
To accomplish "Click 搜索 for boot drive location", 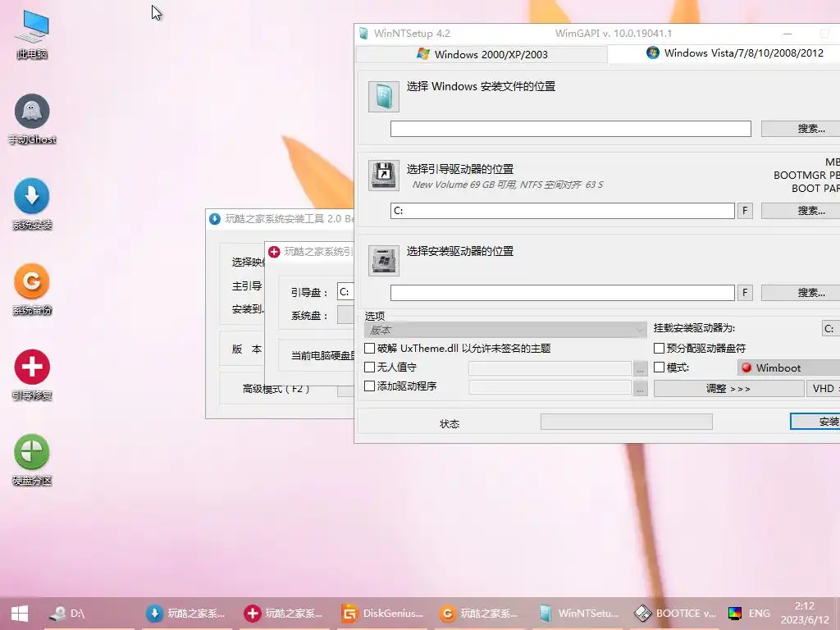I will pos(801,211).
